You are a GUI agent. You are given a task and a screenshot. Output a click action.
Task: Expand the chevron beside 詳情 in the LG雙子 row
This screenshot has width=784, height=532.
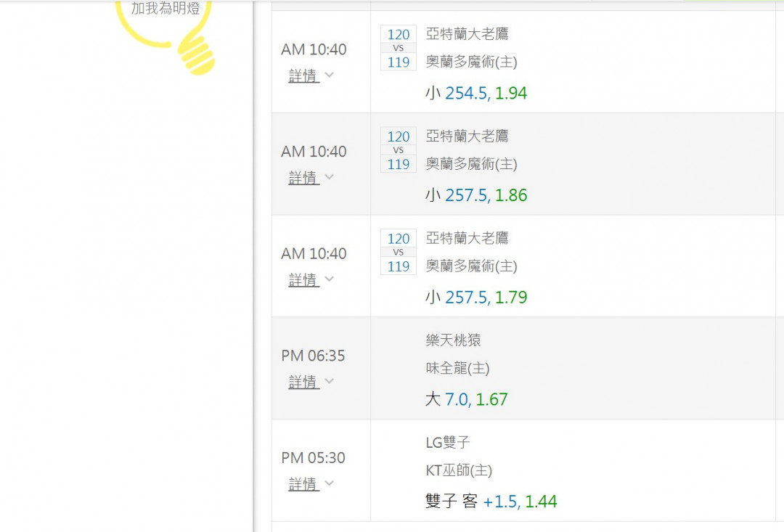pos(329,483)
